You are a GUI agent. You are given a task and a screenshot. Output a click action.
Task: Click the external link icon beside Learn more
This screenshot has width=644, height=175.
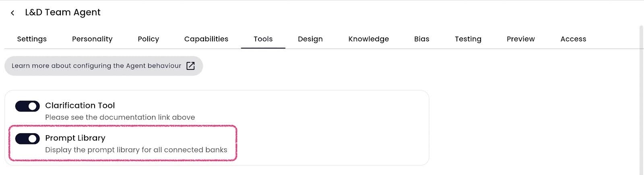point(190,66)
